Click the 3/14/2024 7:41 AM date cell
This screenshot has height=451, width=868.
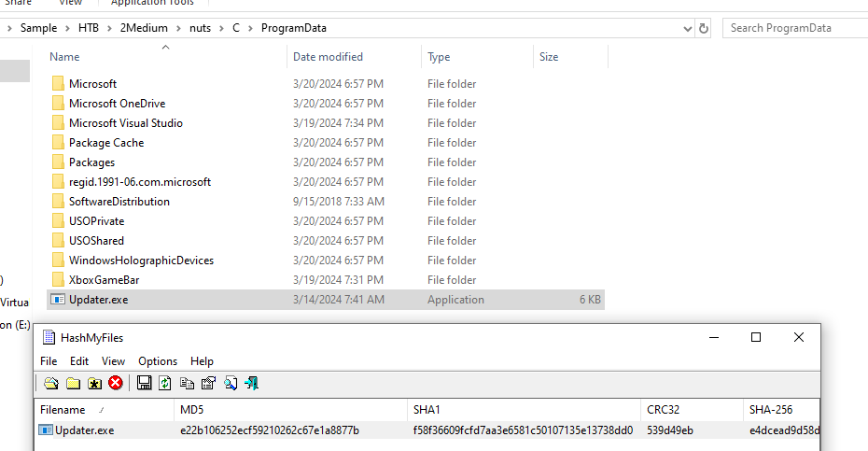[339, 300]
